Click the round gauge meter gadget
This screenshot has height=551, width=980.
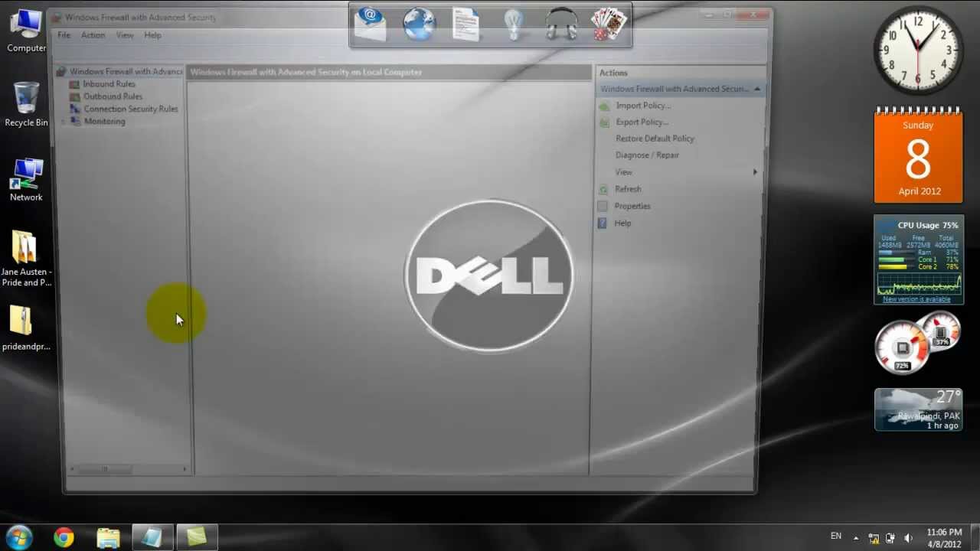point(917,343)
